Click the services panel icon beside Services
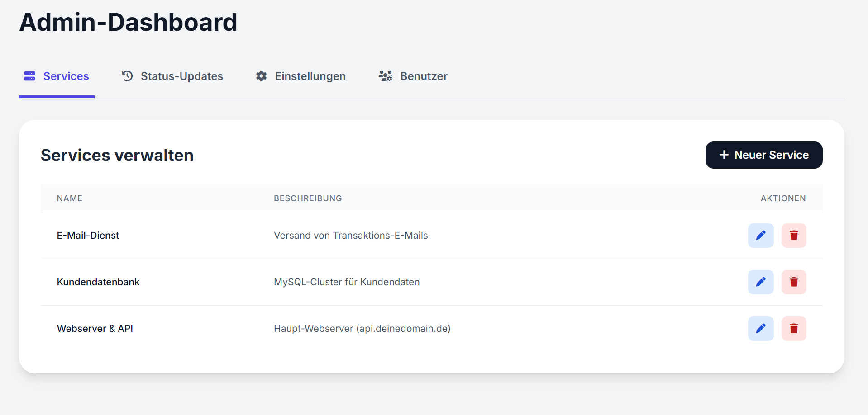This screenshot has height=415, width=868. coord(29,76)
